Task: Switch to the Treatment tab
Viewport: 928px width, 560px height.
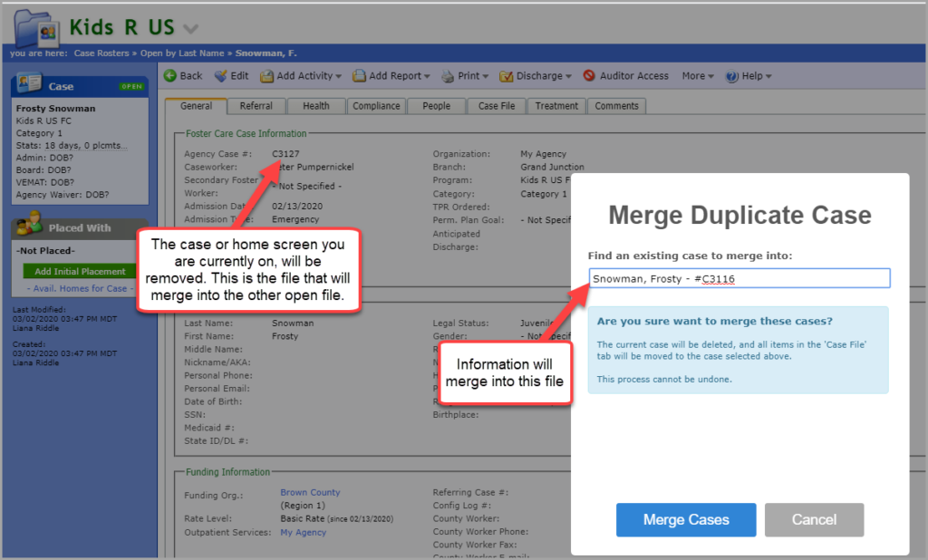Action: (x=556, y=106)
